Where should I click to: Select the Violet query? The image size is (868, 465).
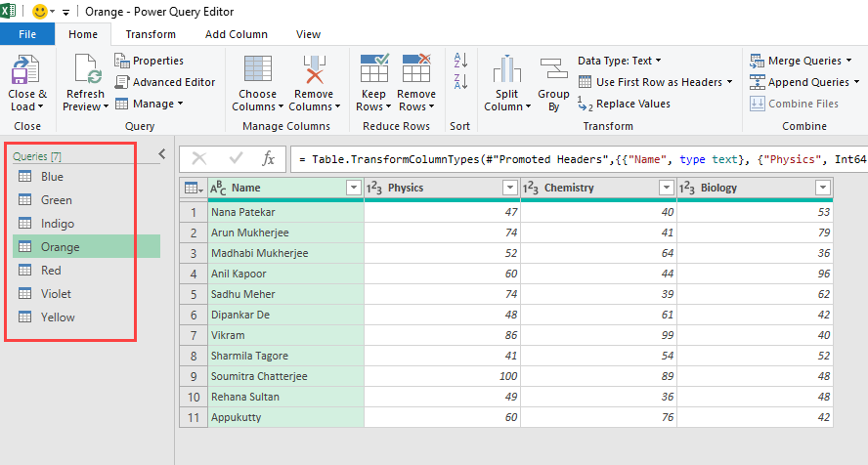click(86, 294)
